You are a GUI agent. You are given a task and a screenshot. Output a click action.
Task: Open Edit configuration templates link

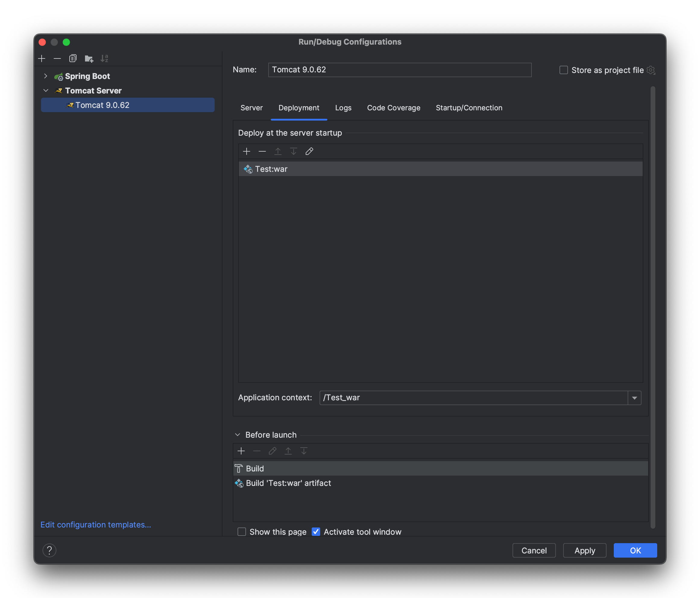click(x=96, y=524)
